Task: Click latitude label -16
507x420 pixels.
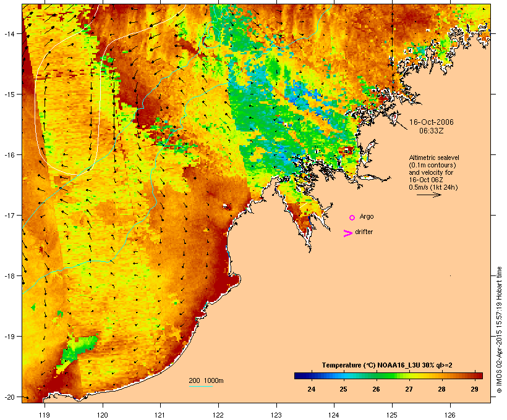Action: tap(9, 155)
